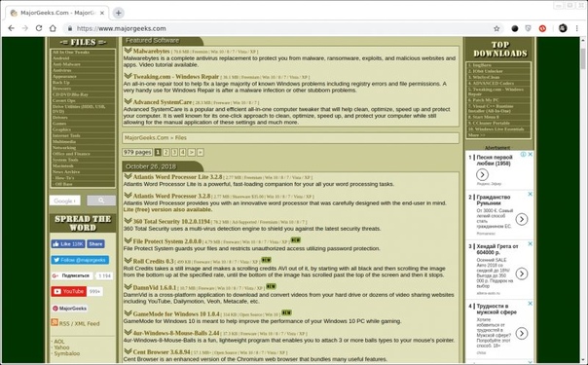Click the red ad-blocker extension icon
The width and height of the screenshot is (588, 365).
pyautogui.click(x=542, y=28)
